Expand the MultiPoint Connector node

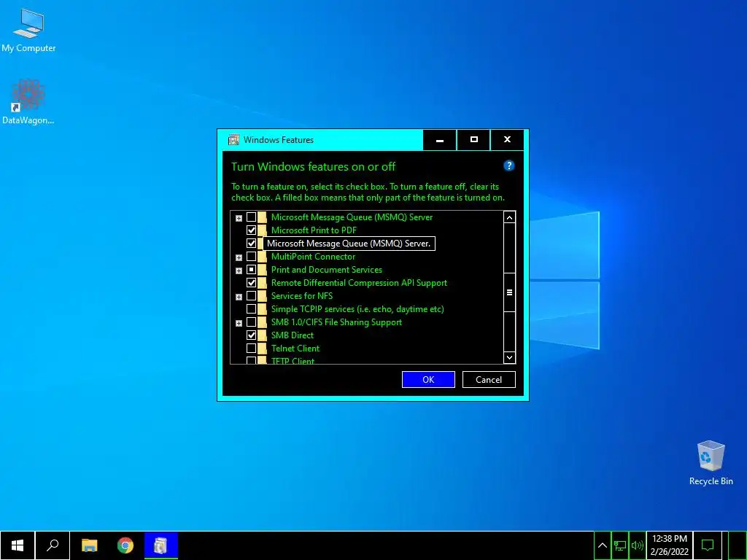pos(239,257)
